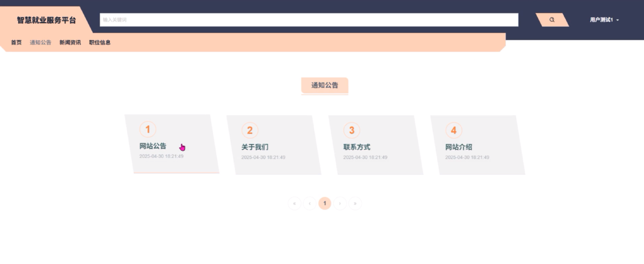Focus the keyword search input field
644x264 pixels.
point(309,20)
